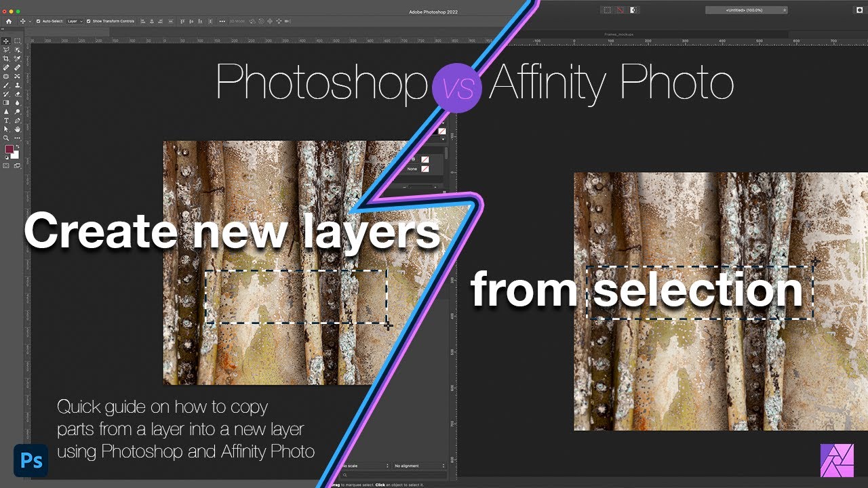Viewport: 868px width, 488px height.
Task: Click the Photoshop panel vertical scrollbar
Action: pos(446,153)
